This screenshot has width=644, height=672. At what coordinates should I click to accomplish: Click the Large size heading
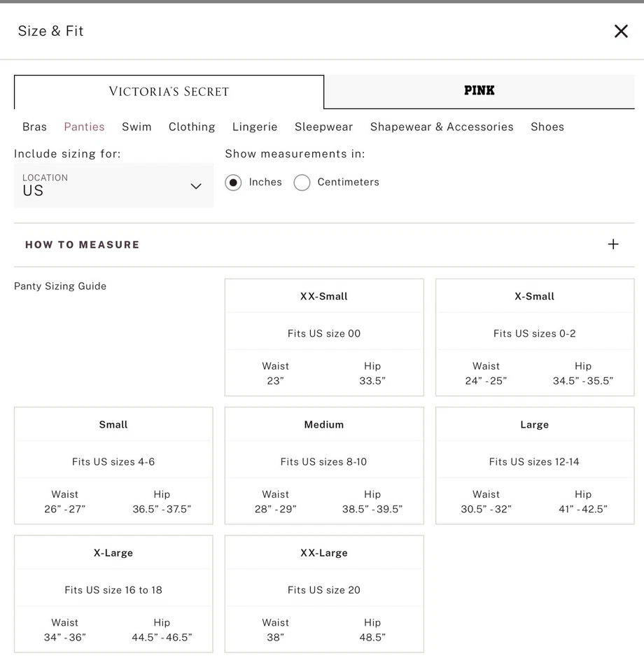coord(534,425)
